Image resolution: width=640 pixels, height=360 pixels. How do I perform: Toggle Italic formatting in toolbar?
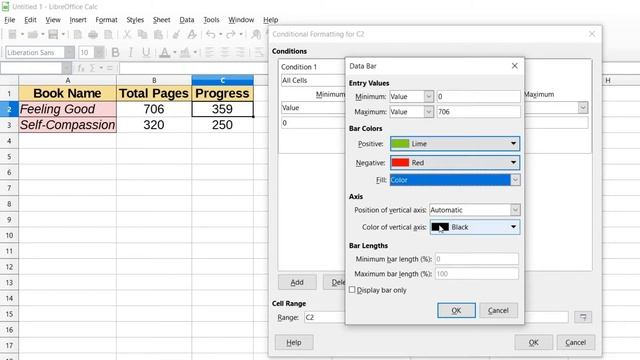coord(131,52)
